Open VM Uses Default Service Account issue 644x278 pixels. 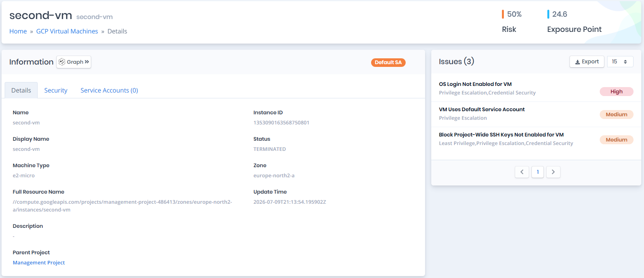482,109
